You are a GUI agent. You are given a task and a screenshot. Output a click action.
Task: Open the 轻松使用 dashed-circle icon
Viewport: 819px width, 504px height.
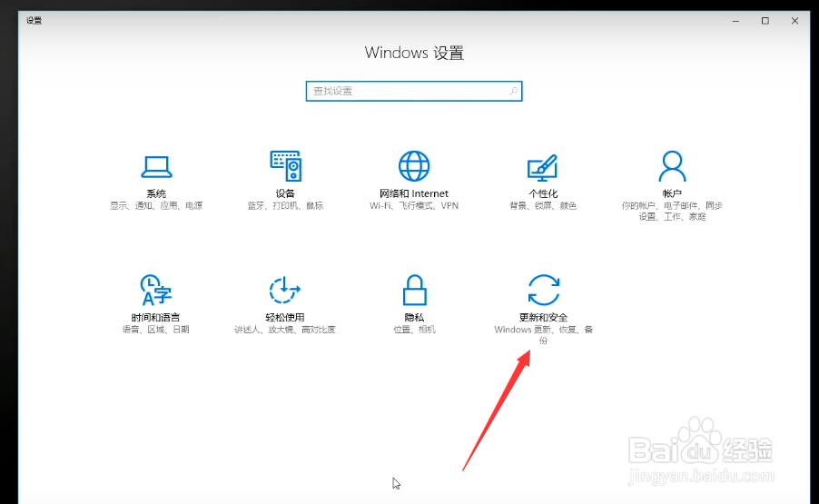[x=285, y=290]
